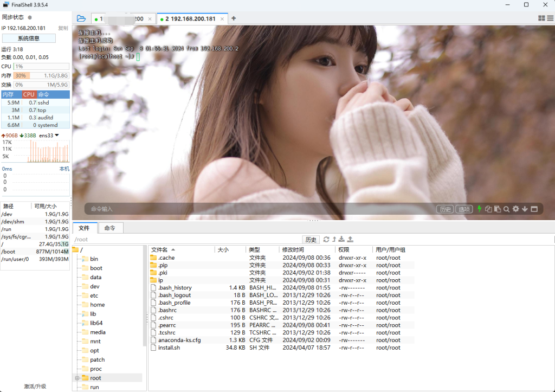Select the ip folder row

coord(281,280)
